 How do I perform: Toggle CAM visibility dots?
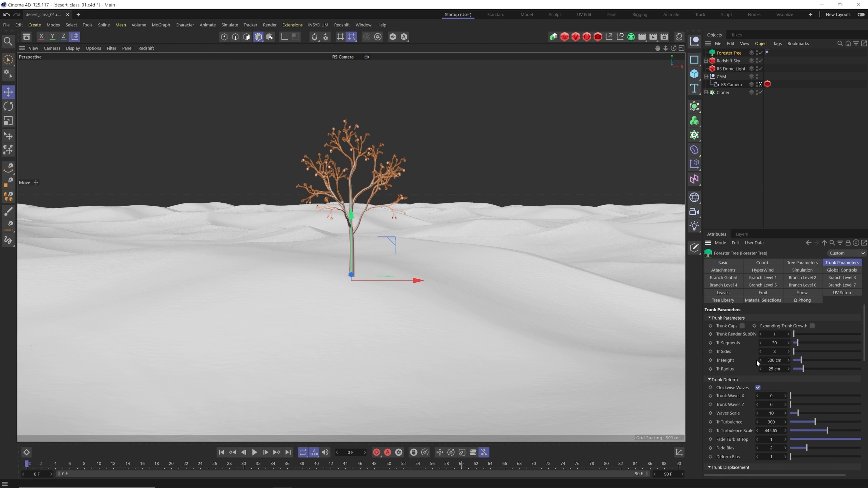point(757,76)
